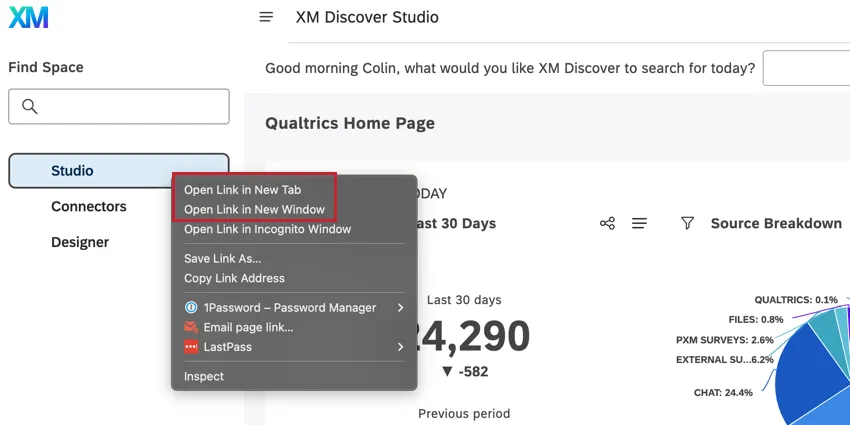Click the FILES: 0.8% label
Screen dimensions: 850x425
pos(756,320)
